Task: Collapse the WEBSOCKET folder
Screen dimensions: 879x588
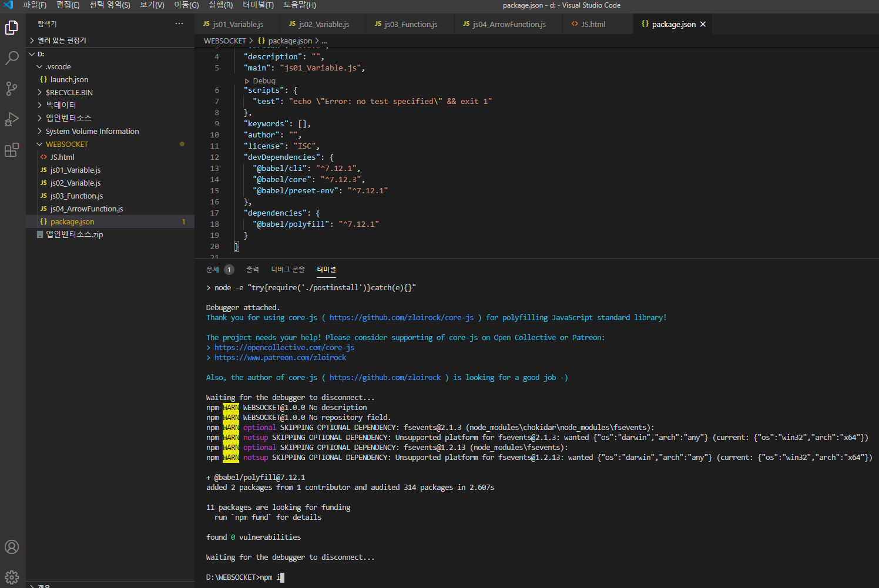Action: tap(39, 144)
